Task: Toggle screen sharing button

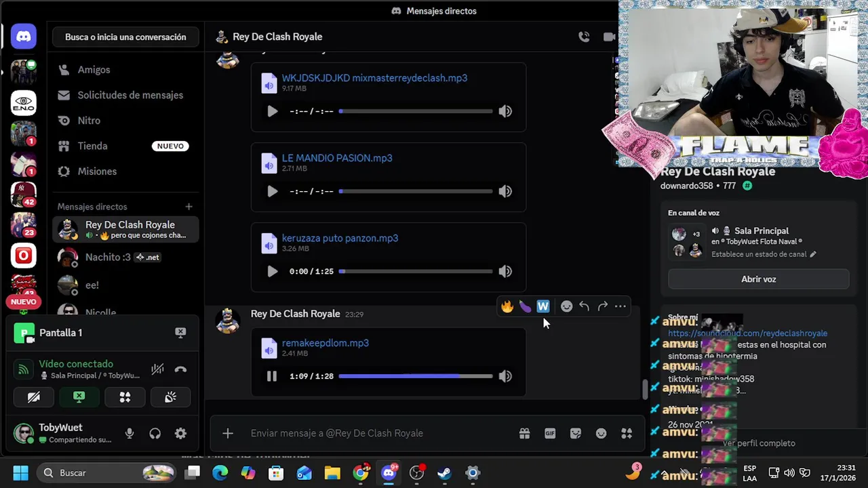Action: coord(79,397)
